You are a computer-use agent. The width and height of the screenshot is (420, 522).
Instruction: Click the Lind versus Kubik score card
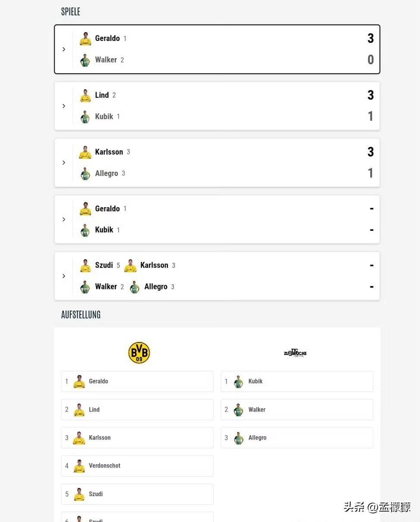217,106
